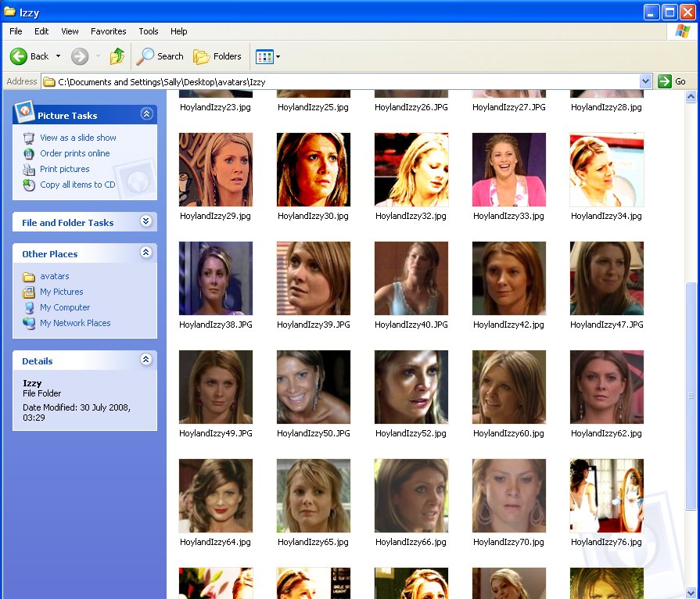Image resolution: width=700 pixels, height=599 pixels.
Task: Open the Favorites menu
Action: [109, 31]
